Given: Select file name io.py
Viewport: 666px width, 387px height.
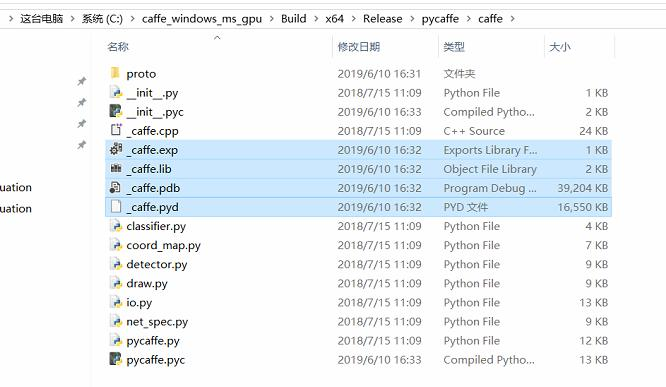Looking at the screenshot, I should [139, 303].
